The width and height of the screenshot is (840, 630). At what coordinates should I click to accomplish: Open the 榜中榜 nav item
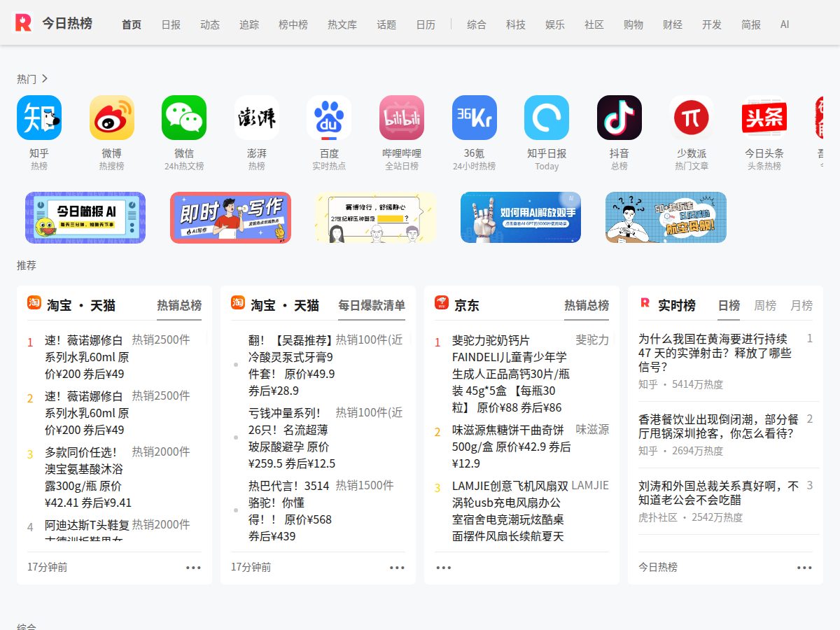(x=293, y=24)
